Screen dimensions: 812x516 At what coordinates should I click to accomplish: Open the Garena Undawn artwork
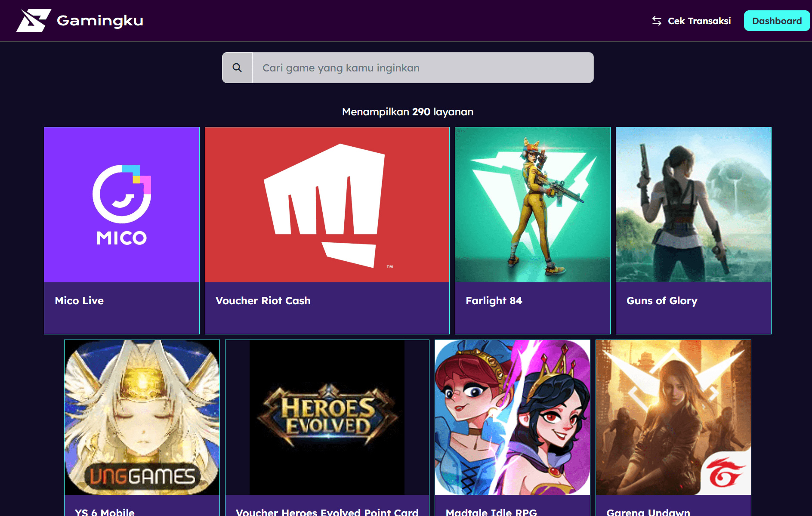(x=673, y=417)
